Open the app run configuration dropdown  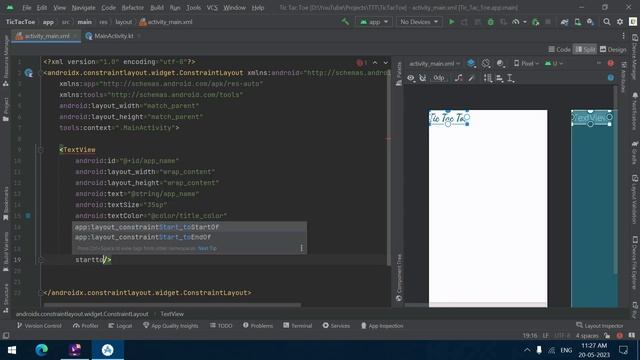pos(374,22)
